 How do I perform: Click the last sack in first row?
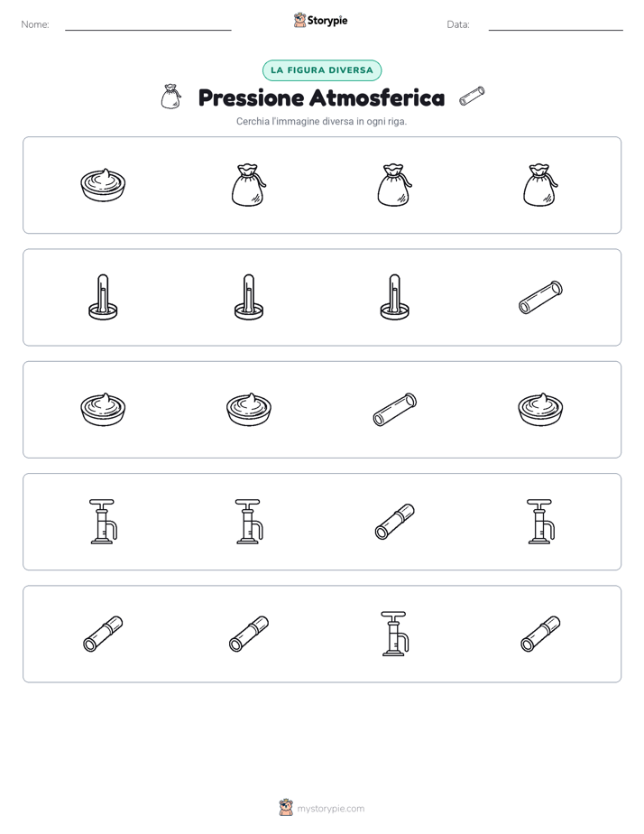point(540,185)
